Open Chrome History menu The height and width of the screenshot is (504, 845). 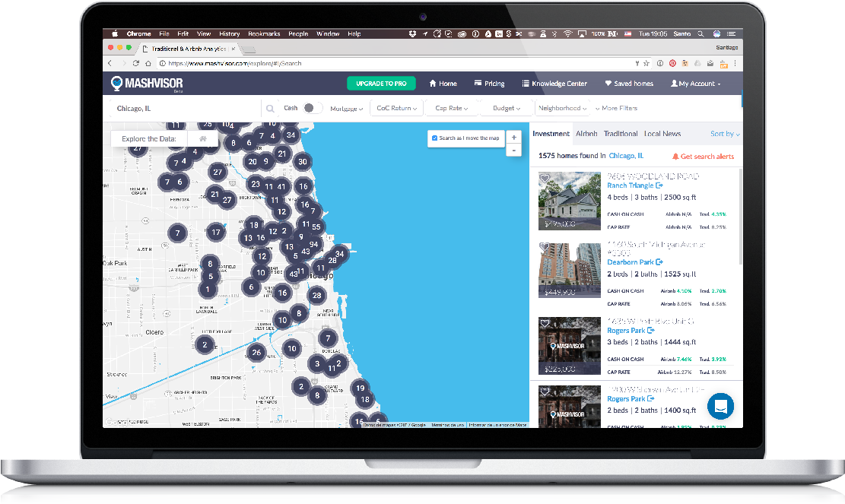pyautogui.click(x=230, y=33)
